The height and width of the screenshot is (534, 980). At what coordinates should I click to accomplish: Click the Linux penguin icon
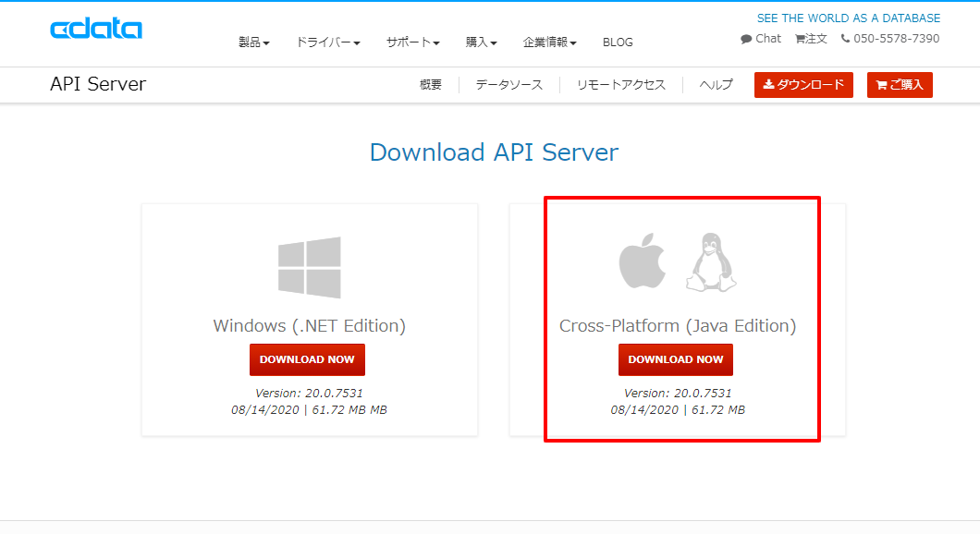coord(711,262)
